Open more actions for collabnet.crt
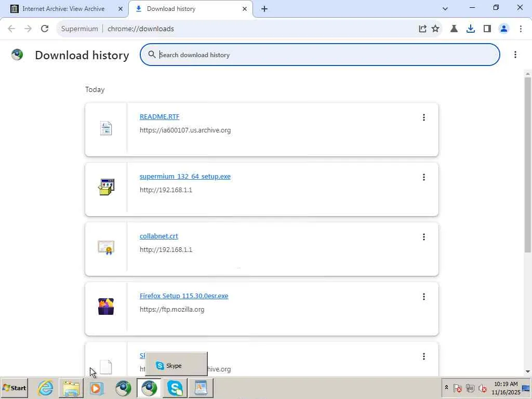 pos(424,237)
